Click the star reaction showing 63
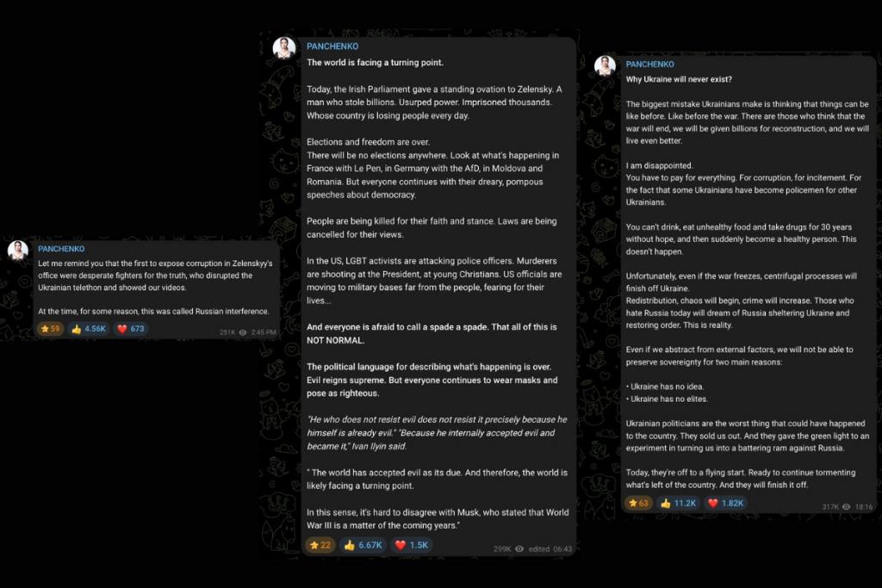This screenshot has height=588, width=882. pos(639,503)
